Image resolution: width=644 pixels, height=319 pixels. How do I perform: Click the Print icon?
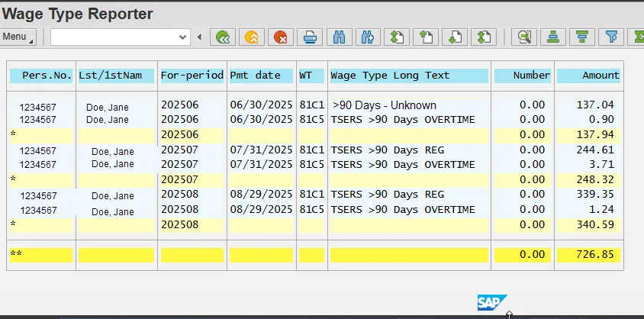[310, 37]
